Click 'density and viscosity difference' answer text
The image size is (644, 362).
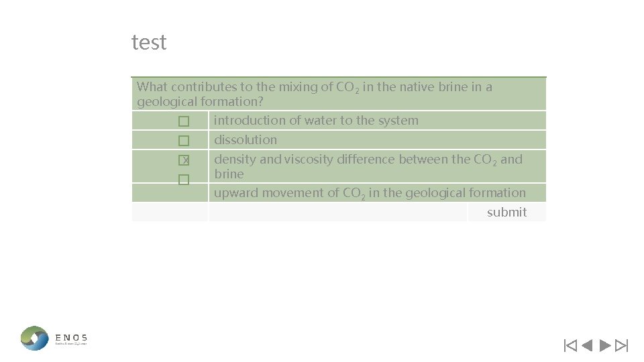click(368, 160)
